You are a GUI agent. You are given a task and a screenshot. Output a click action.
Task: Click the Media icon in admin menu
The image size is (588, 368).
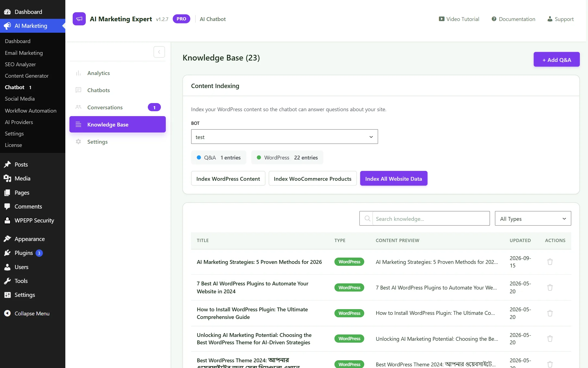coord(7,178)
